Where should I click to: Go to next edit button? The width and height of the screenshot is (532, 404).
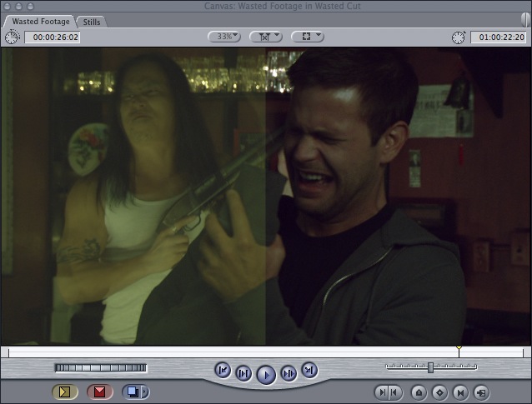[x=309, y=370]
